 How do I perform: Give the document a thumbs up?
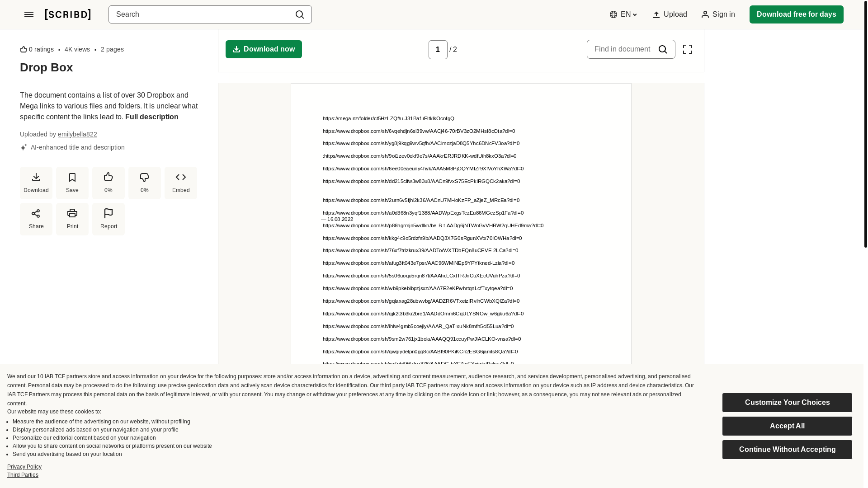click(x=108, y=183)
